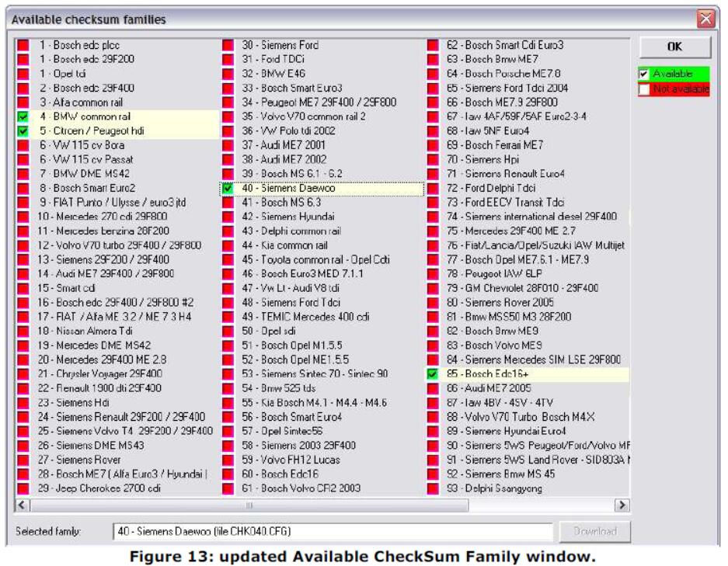Click red box beside 62 - Bosch Smart Cdi Euro3
Screen dimensions: 728x566
coord(432,46)
